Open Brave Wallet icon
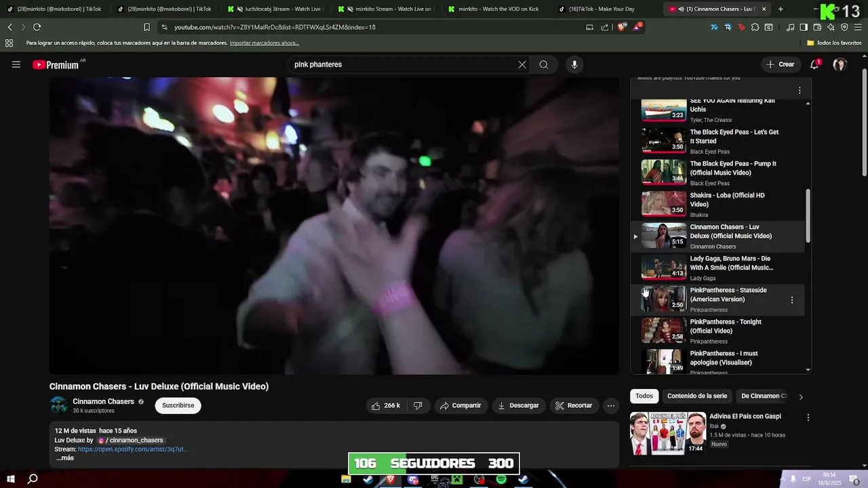Viewport: 868px width, 488px height. point(817,27)
